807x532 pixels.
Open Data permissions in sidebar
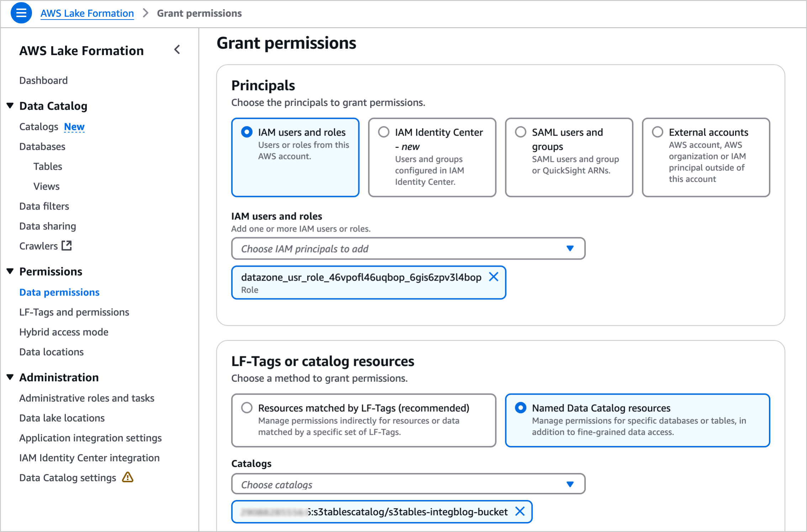coord(59,292)
